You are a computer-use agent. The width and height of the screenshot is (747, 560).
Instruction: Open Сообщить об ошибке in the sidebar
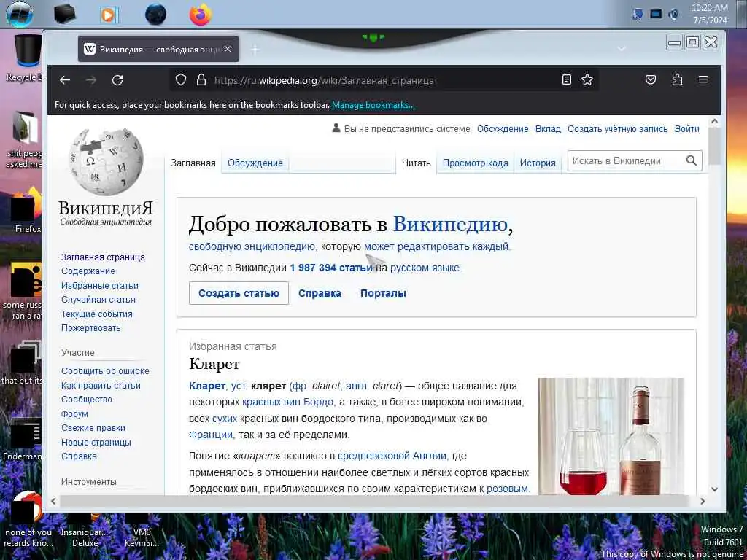[105, 371]
